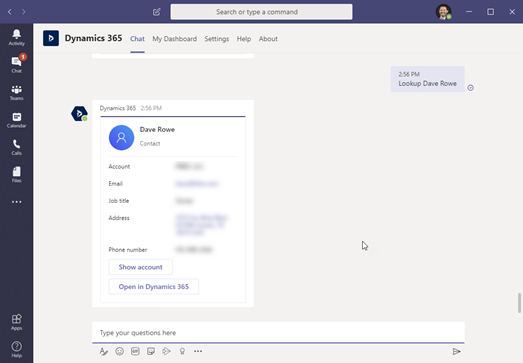This screenshot has height=363, width=523.
Task: Click Open in Dynamics 365 button
Action: coord(154,287)
